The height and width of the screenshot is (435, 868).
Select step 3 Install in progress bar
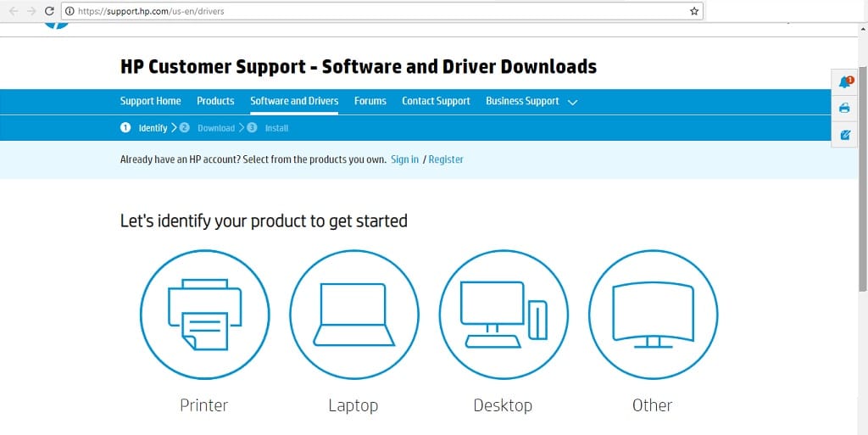tap(268, 128)
